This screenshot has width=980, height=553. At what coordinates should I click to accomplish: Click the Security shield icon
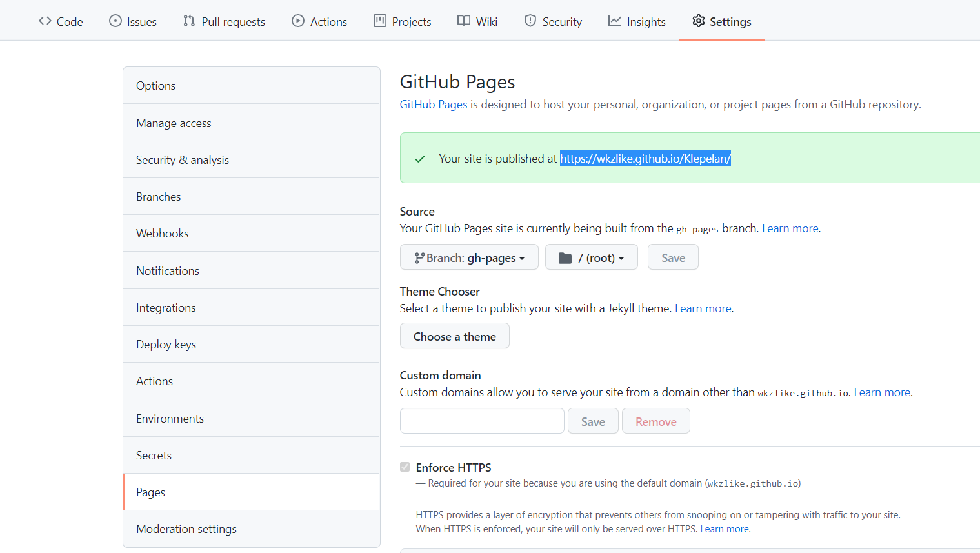[x=530, y=21]
